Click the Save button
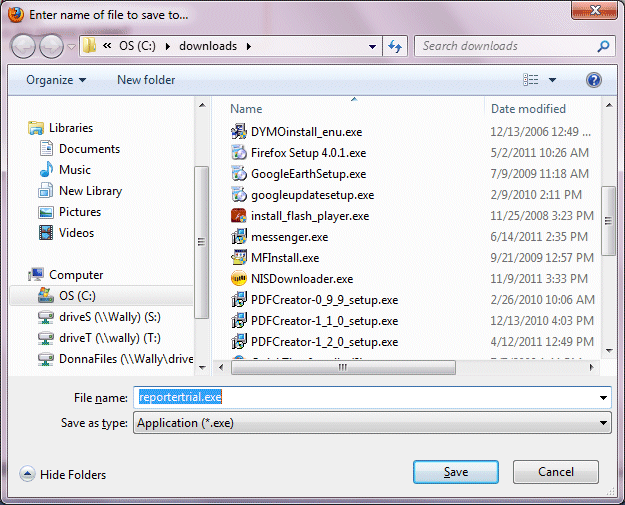The width and height of the screenshot is (625, 505). tap(456, 472)
